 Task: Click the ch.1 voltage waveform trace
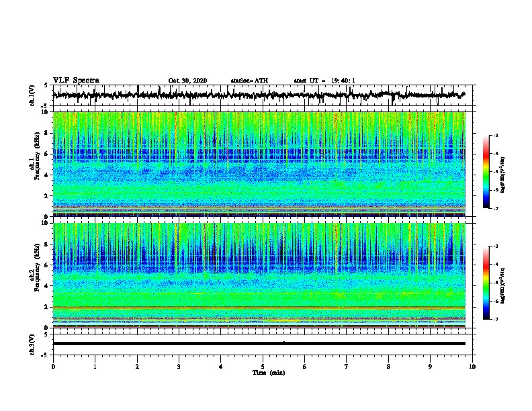point(259,95)
